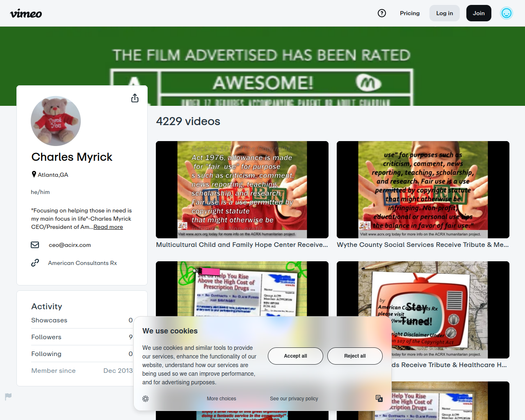The image size is (525, 420).
Task: Click the Charles Myrick profile name
Action: [x=72, y=157]
